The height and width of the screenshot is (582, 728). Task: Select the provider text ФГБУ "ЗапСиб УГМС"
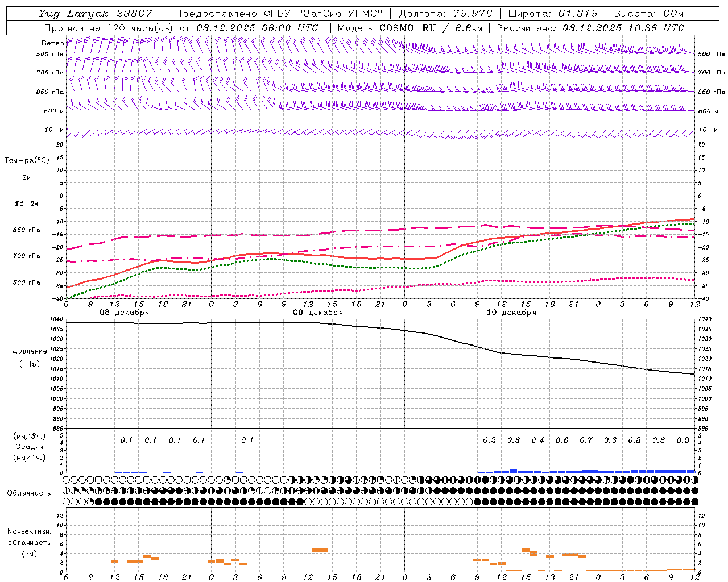coord(324,14)
